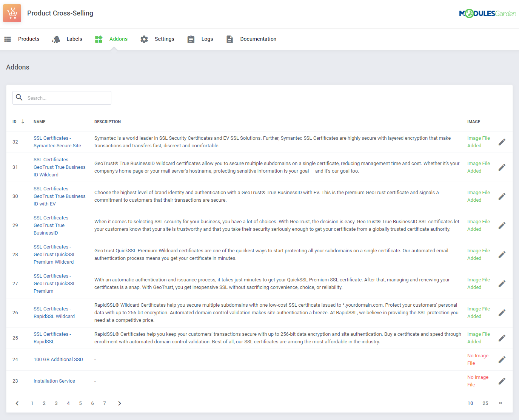Viewport: 519px width, 420px height.
Task: Open the Addons tab
Action: pos(119,39)
